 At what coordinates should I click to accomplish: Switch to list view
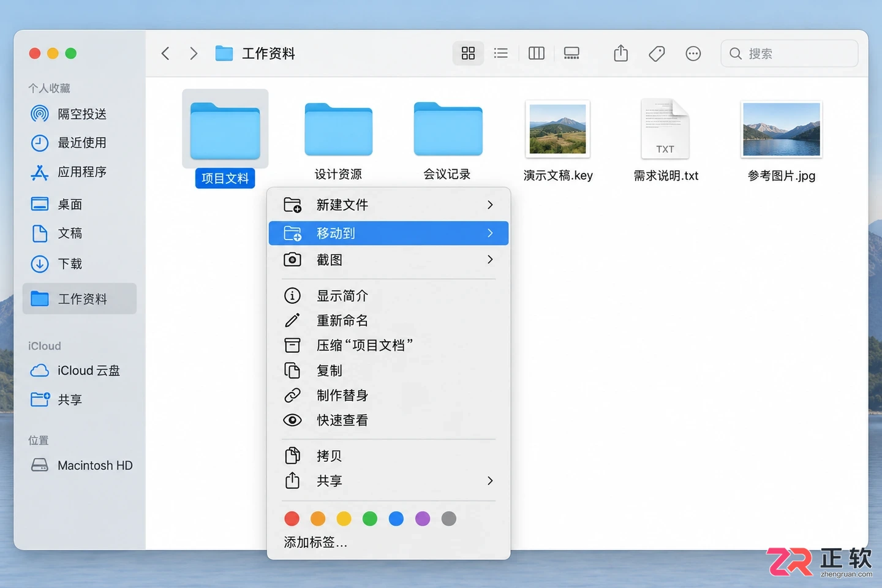click(501, 53)
